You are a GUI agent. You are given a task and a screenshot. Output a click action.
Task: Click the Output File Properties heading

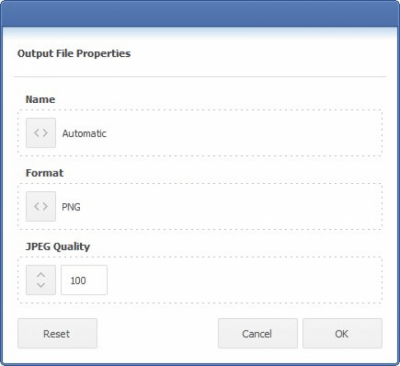(x=74, y=53)
